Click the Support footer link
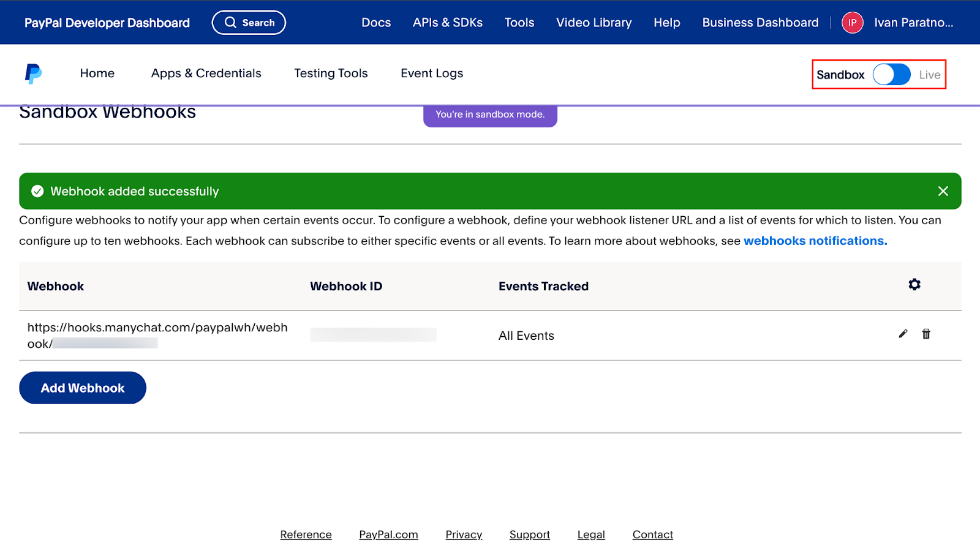Screen dimensions: 980x553 (x=529, y=535)
